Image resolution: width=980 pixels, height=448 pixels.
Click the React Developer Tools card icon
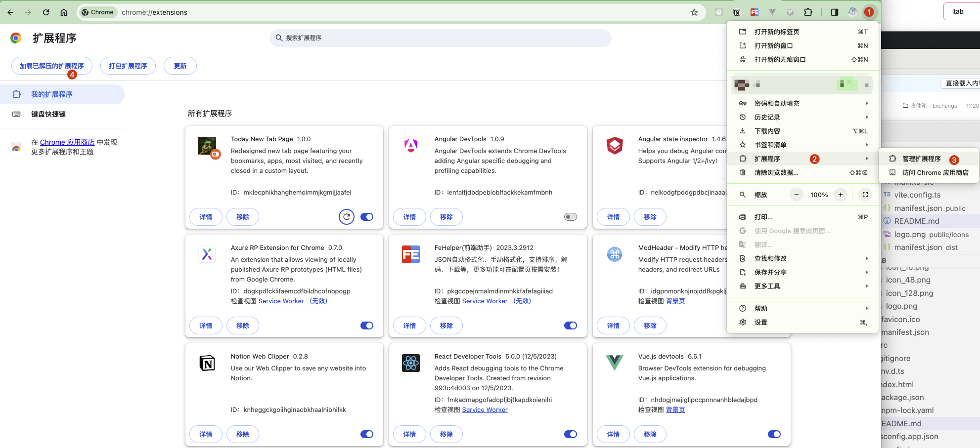[411, 363]
